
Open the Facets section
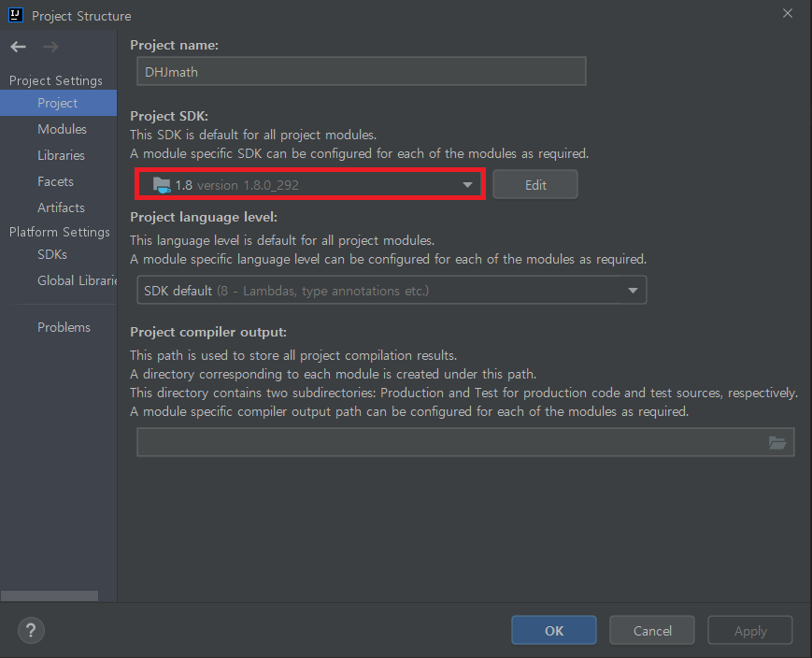pos(55,181)
